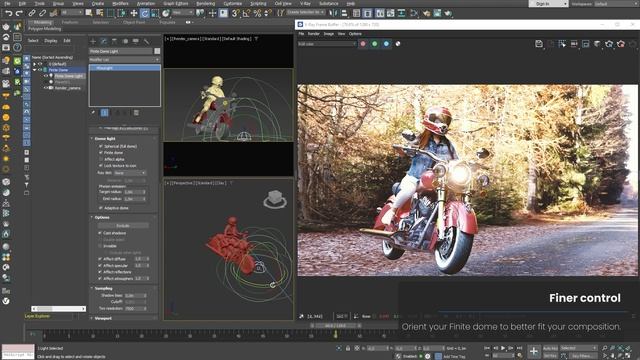Image resolution: width=640 pixels, height=360 pixels.
Task: Toggle Affect alpha checkbox
Action: click(x=101, y=159)
